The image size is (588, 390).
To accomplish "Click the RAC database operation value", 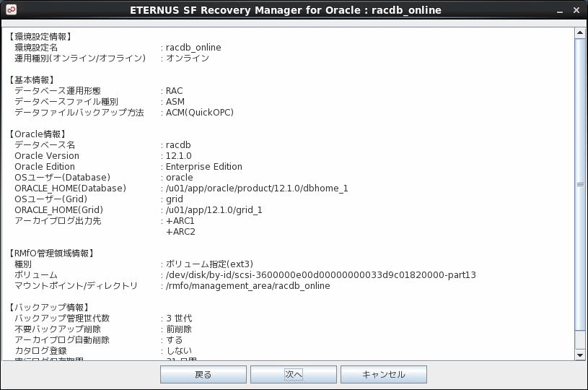I will pos(175,91).
